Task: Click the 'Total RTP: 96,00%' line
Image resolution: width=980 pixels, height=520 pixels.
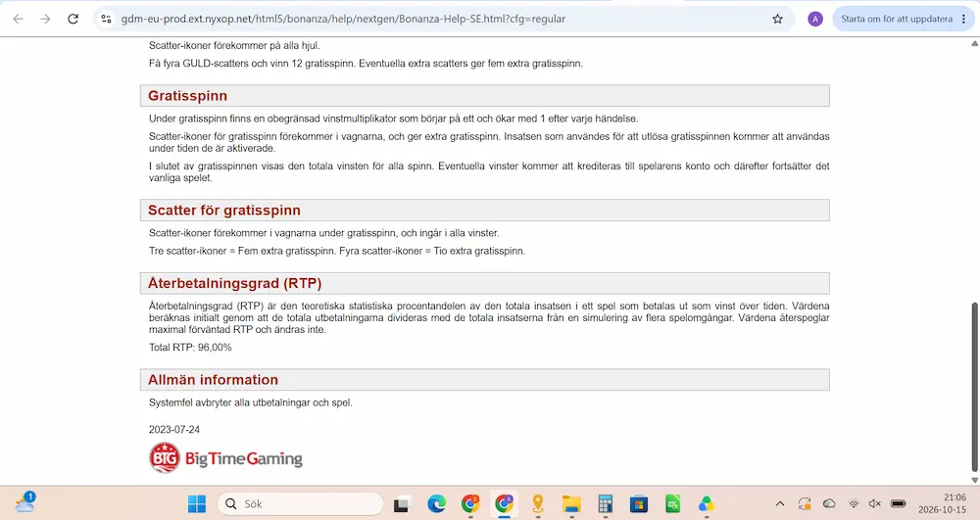Action: click(190, 347)
